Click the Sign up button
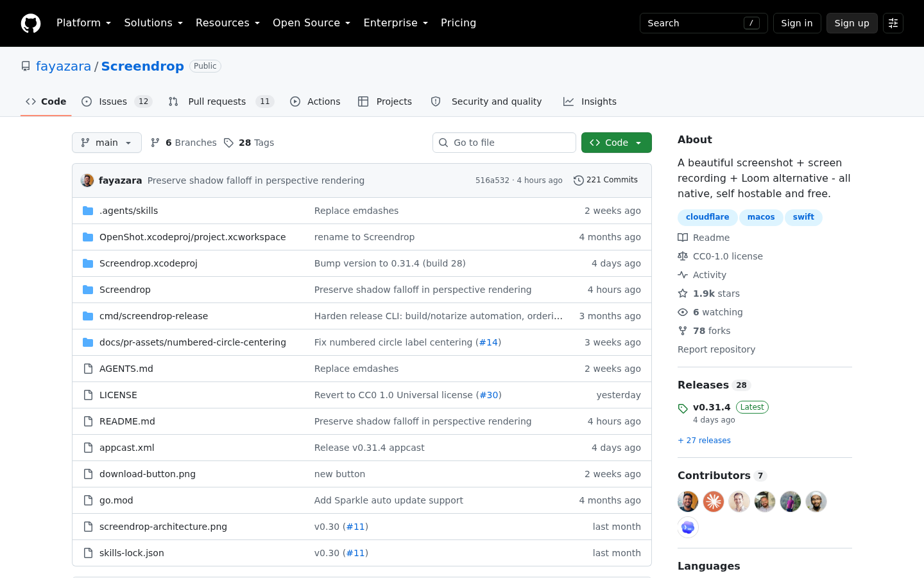 pyautogui.click(x=852, y=23)
